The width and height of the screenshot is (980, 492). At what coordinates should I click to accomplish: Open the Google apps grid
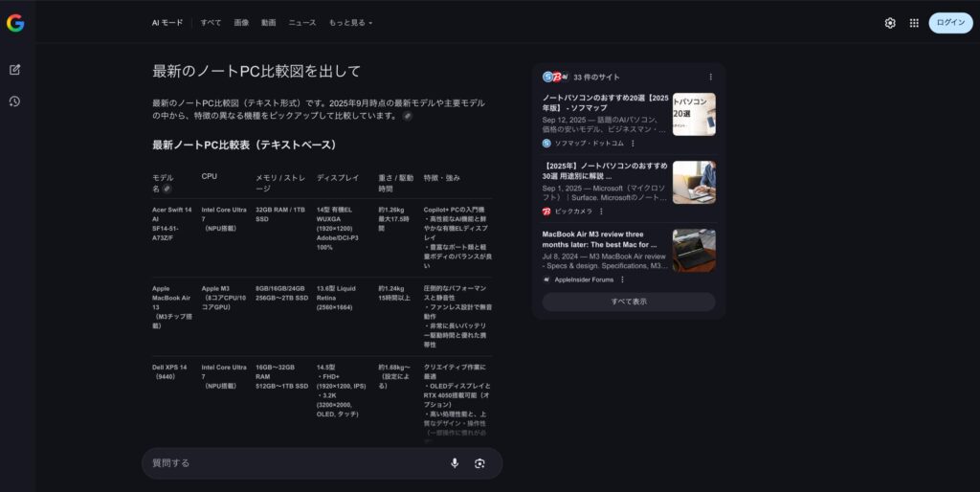point(914,23)
